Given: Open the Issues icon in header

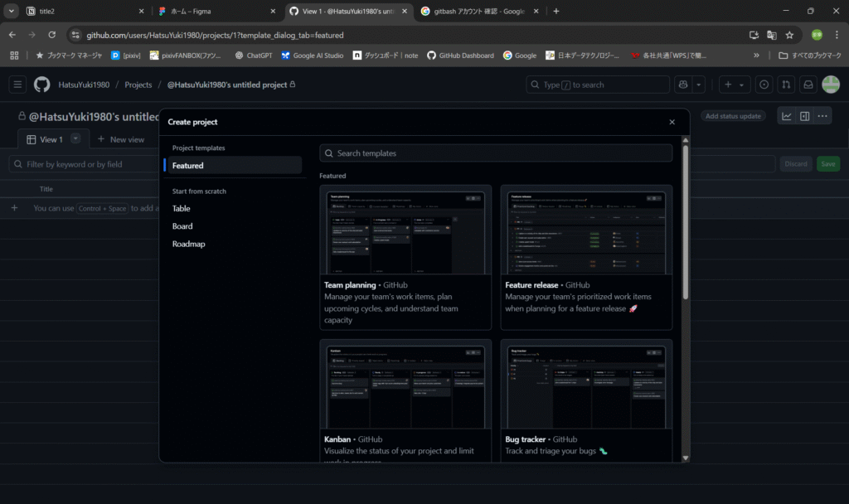Looking at the screenshot, I should click(x=764, y=85).
